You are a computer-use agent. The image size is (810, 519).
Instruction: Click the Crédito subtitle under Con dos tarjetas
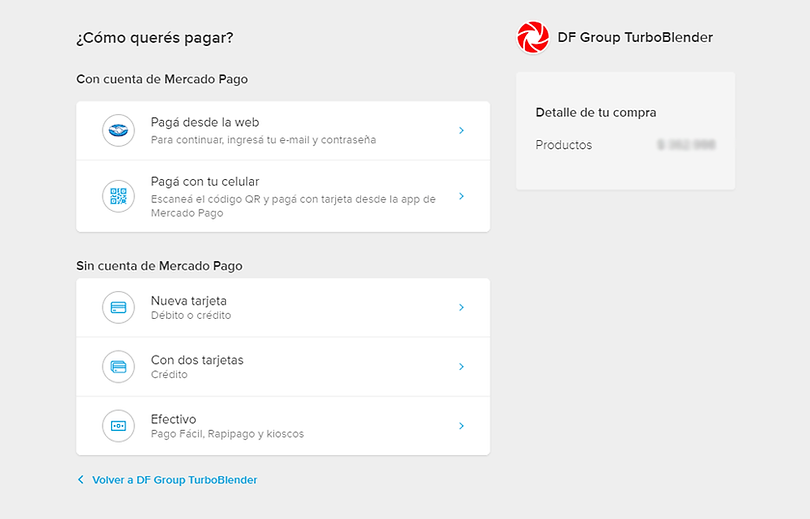[169, 375]
